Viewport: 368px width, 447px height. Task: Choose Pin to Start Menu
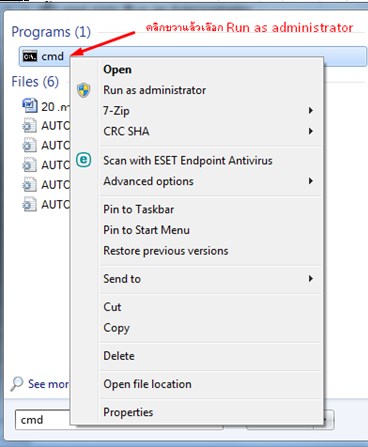point(146,230)
